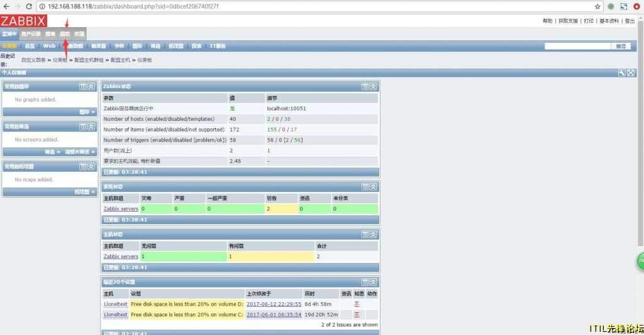Go back with the browser back arrow

pyautogui.click(x=6, y=6)
